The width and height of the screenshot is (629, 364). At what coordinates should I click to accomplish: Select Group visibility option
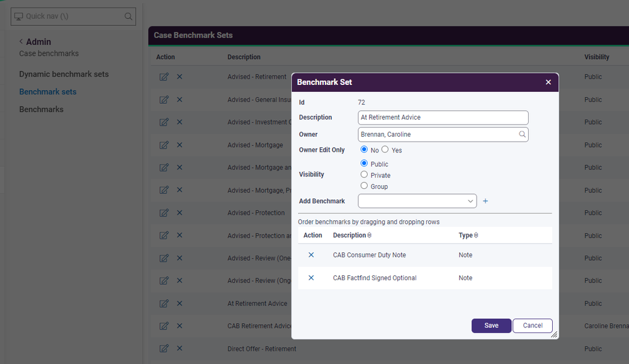point(364,186)
